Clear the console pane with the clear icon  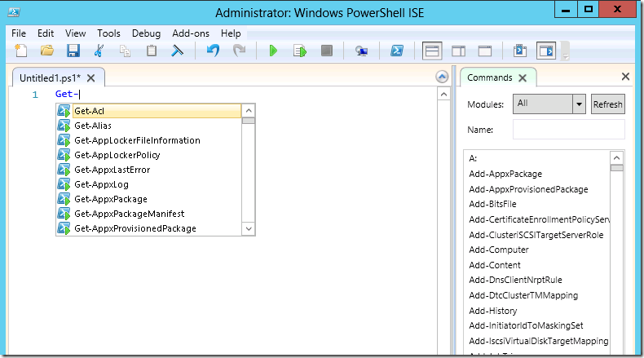[x=177, y=51]
